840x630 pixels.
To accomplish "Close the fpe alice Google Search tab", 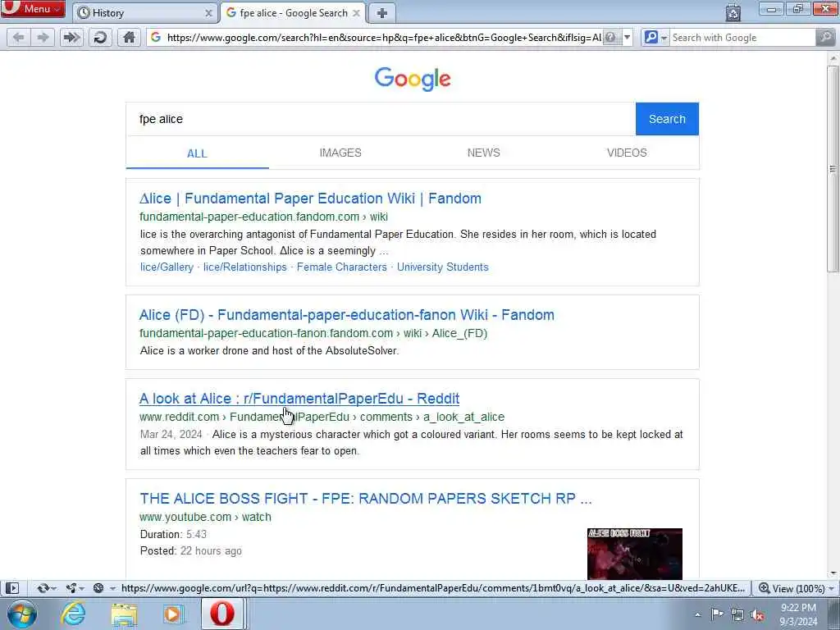I will (x=356, y=13).
